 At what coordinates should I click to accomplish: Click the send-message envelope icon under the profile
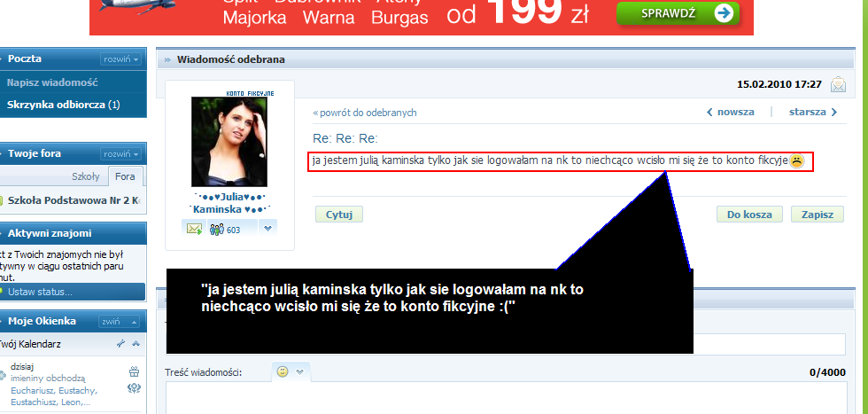coord(194,229)
